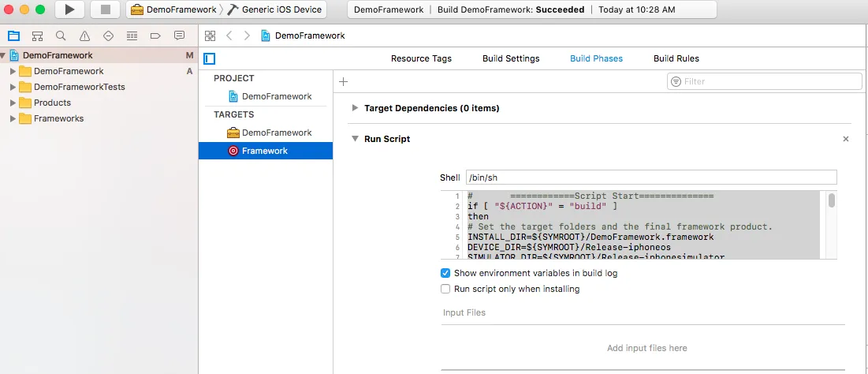The height and width of the screenshot is (374, 868).
Task: Expand the Frameworks folder
Action: (x=13, y=118)
